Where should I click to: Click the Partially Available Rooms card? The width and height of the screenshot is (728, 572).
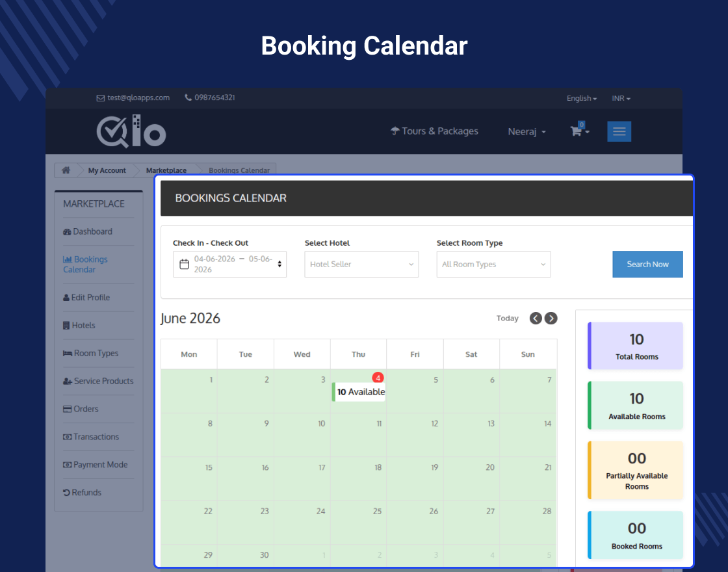(635, 471)
